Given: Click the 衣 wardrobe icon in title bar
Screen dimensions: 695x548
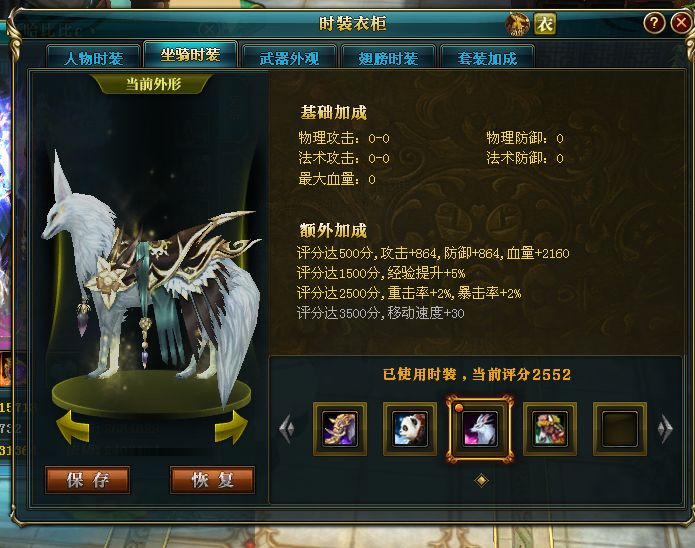Looking at the screenshot, I should pyautogui.click(x=545, y=24).
